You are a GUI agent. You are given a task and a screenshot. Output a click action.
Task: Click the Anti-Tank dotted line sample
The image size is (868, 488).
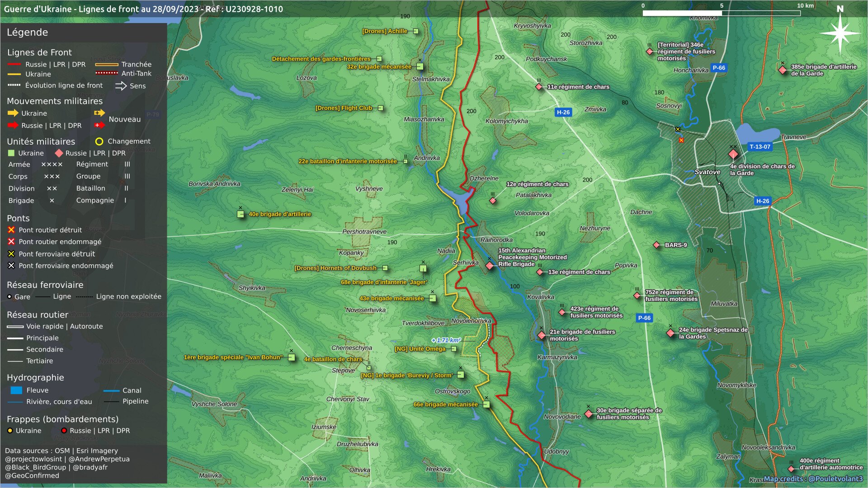coord(107,73)
